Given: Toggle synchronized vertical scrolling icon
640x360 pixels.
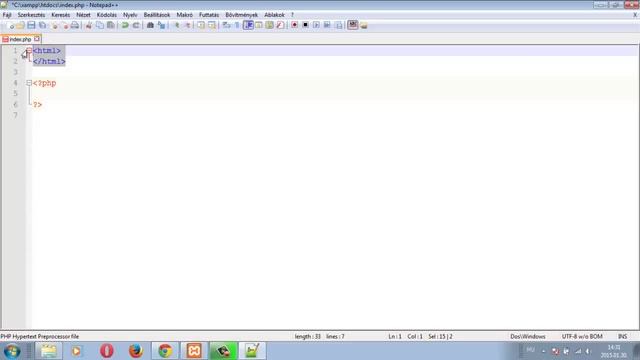Looking at the screenshot, I should click(x=201, y=25).
